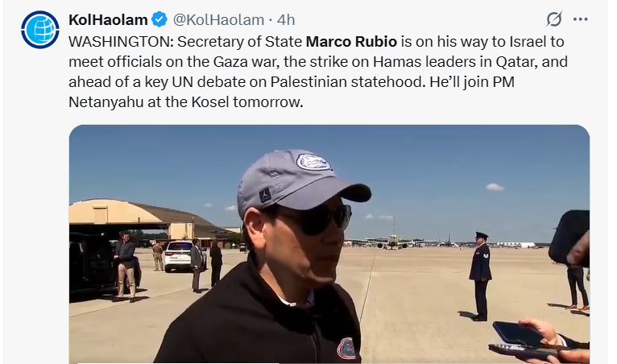The width and height of the screenshot is (617, 364).
Task: Click the white SUV in the video
Action: pyautogui.click(x=179, y=256)
